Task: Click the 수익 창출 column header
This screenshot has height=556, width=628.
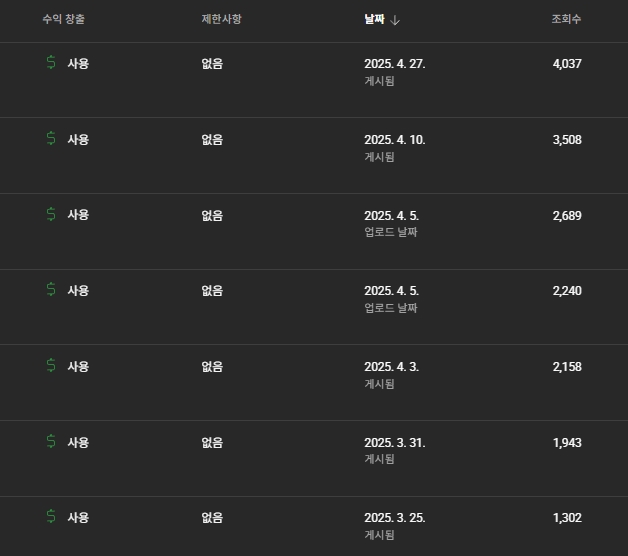Action: [64, 20]
